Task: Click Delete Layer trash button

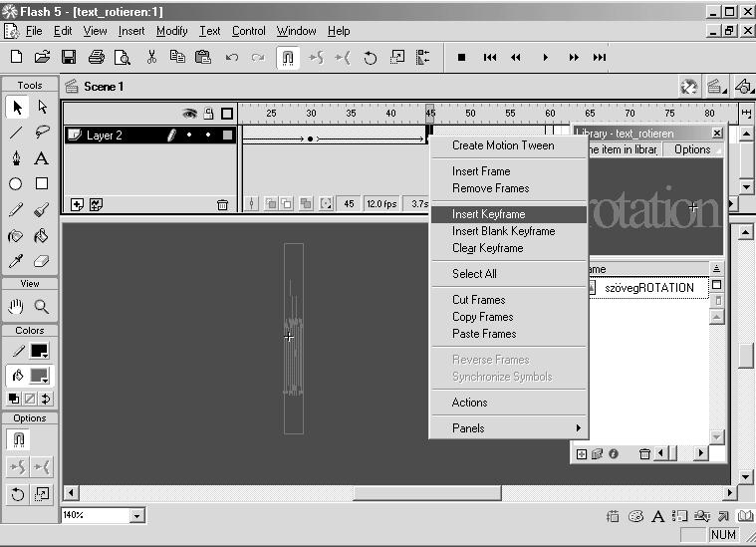Action: 222,205
